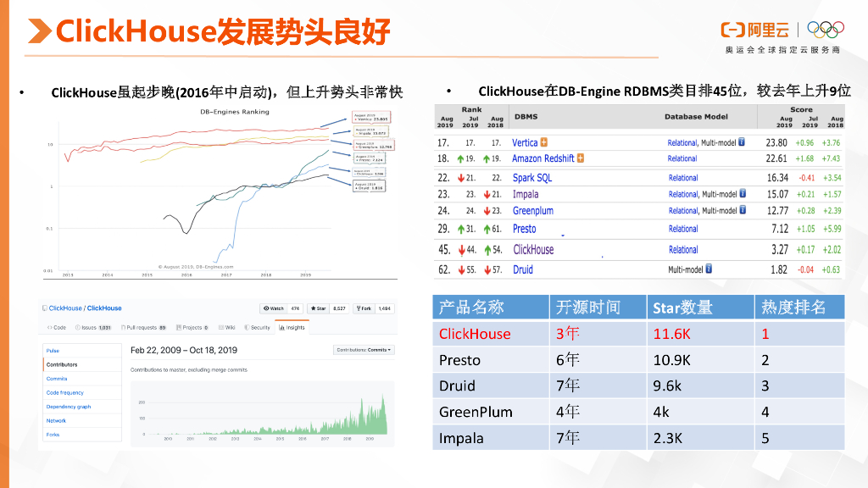Click the 10.9K cell in the Presto row
868x488 pixels.
701,360
